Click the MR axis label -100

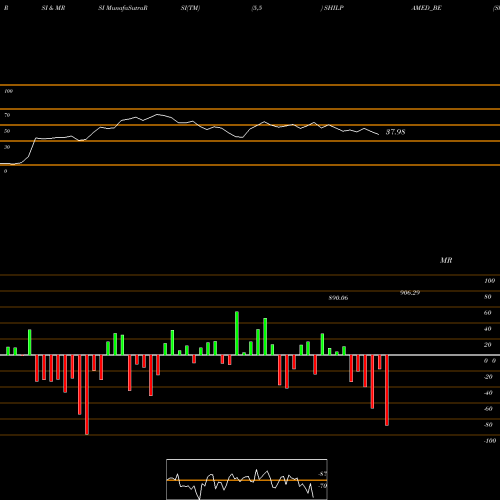490,441
